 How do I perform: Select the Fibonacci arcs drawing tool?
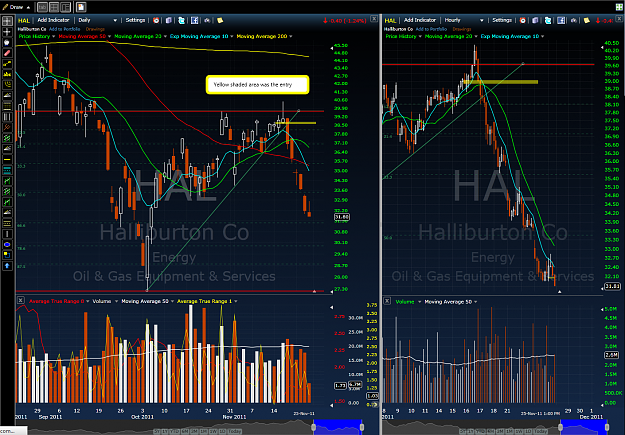click(7, 85)
